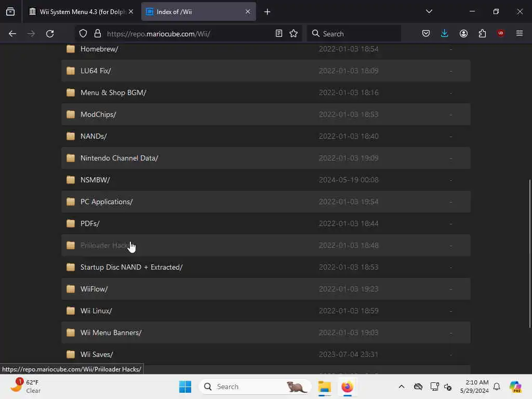Switch to Wii System Menu 4.3 tab

point(81,11)
